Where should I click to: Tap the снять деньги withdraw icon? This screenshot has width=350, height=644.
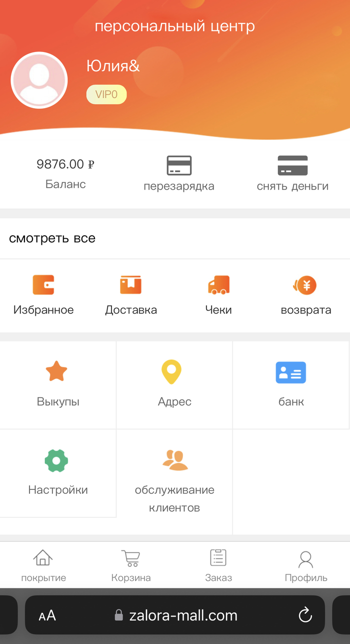(292, 165)
